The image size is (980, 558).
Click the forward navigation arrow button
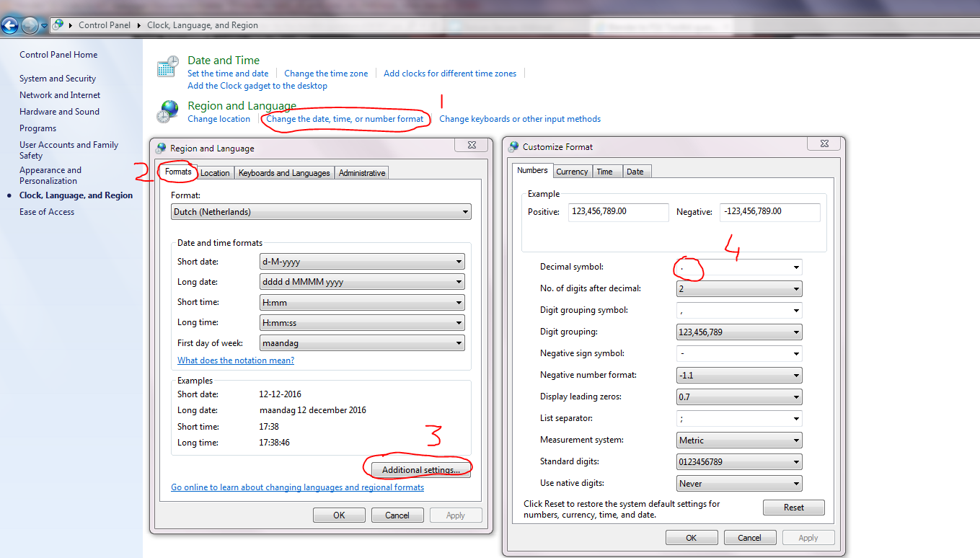30,26
